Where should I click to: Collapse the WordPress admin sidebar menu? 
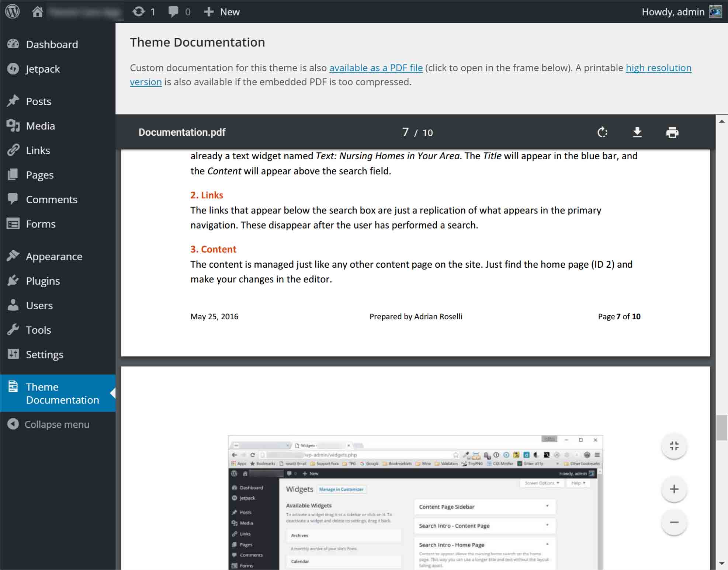point(57,424)
